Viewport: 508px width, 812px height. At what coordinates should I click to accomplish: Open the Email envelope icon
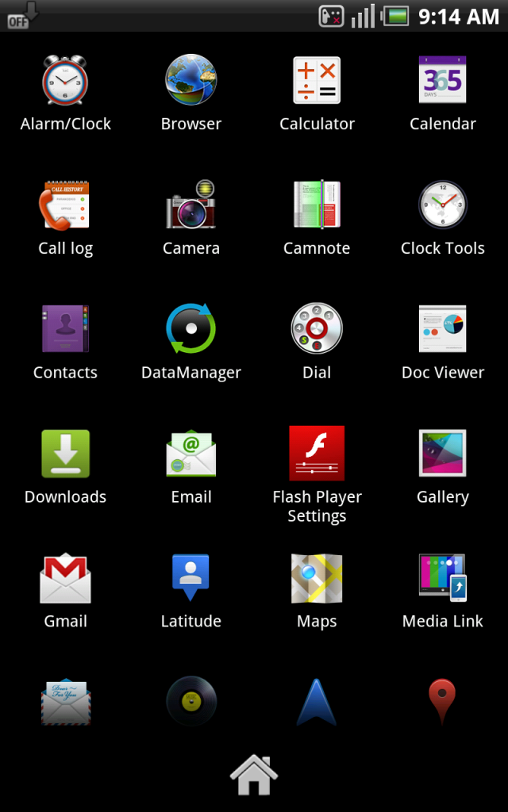[190, 453]
